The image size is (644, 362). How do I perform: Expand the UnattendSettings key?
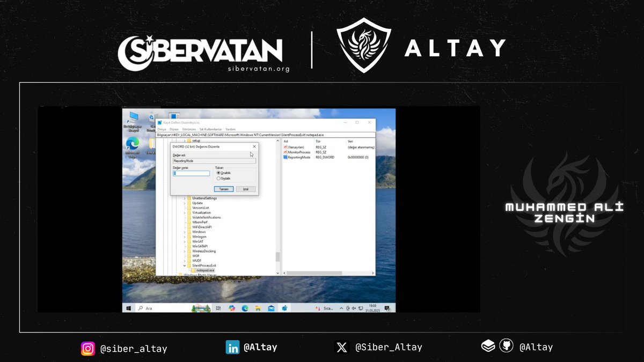click(185, 198)
